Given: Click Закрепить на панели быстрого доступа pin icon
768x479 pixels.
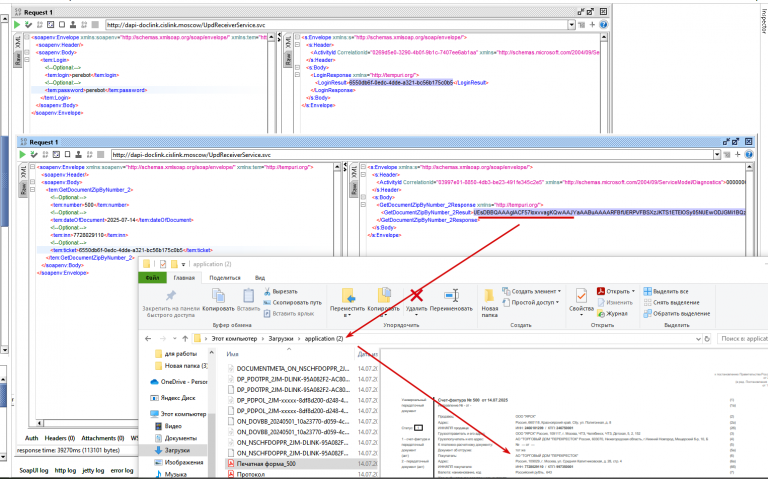Looking at the screenshot, I should point(170,295).
